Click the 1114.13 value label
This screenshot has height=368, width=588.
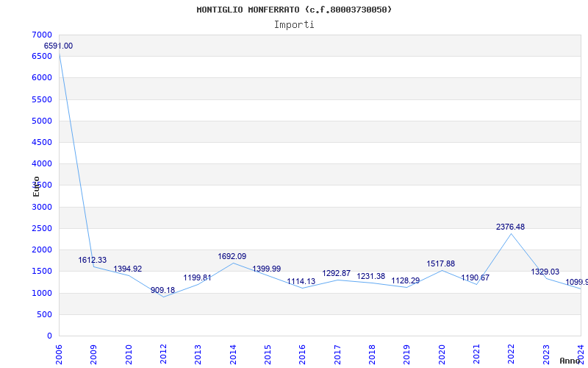pos(301,282)
